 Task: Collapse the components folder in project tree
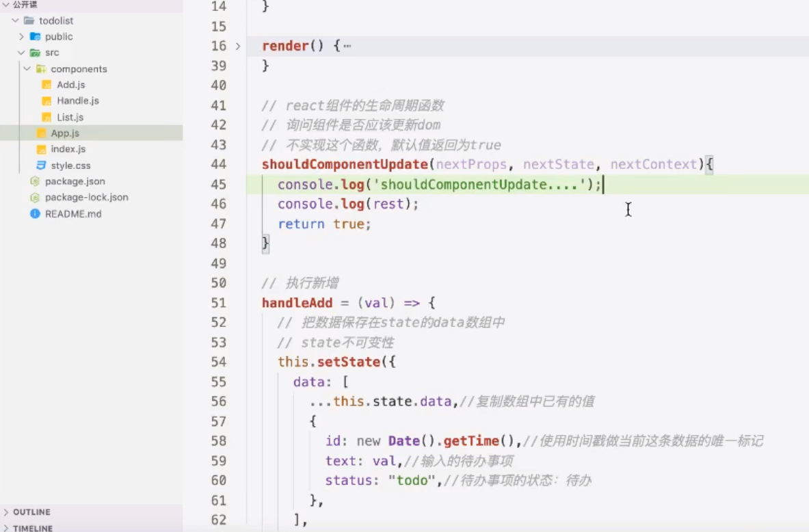(x=26, y=68)
